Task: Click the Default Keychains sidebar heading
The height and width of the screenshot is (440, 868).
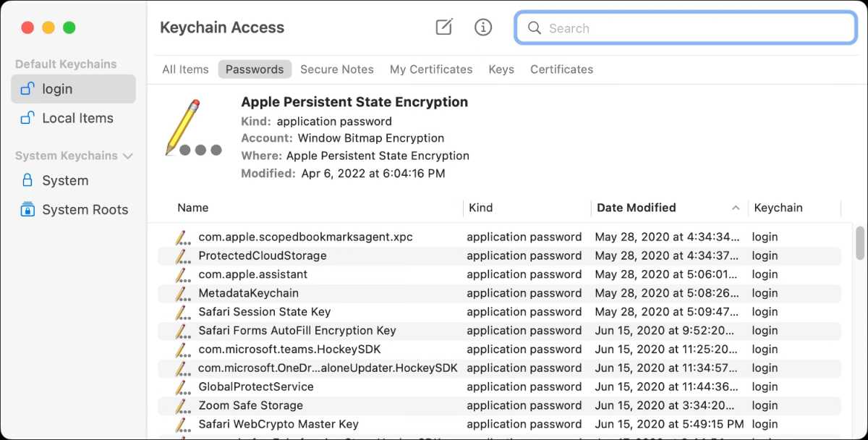Action: (x=66, y=64)
